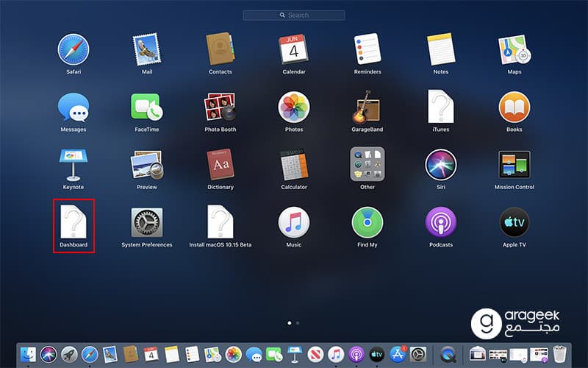Open the Books app
The height and width of the screenshot is (368, 588).
(x=514, y=107)
